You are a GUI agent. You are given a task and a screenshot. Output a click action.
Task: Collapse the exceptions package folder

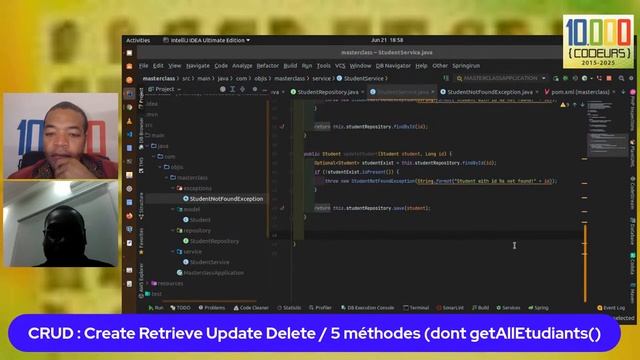173,188
